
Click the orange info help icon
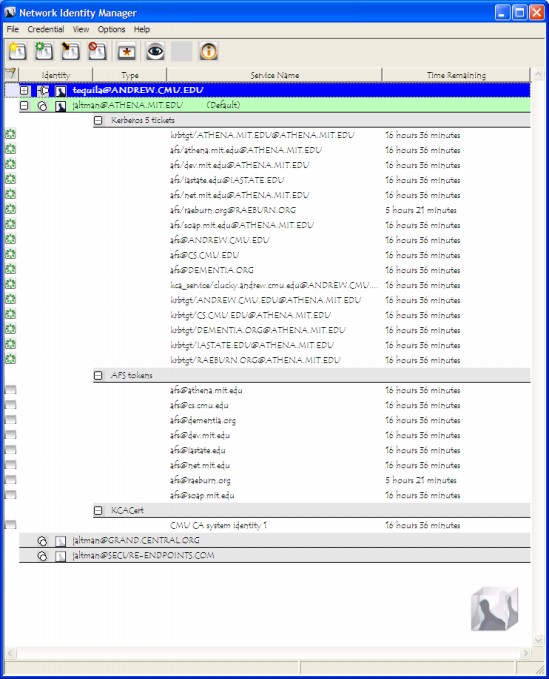click(209, 52)
